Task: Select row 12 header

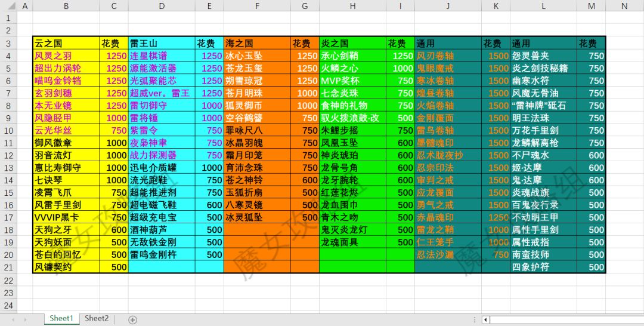Action: (x=8, y=155)
